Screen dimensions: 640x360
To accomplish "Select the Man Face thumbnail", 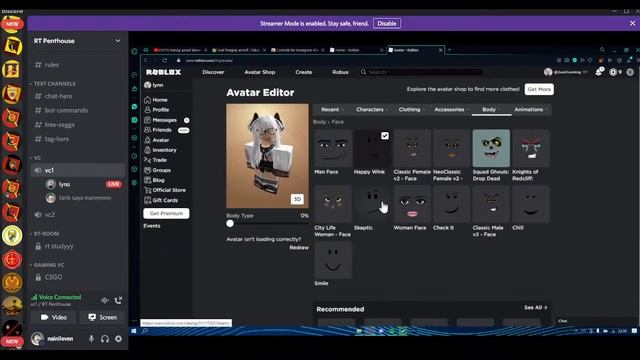I will (x=333, y=148).
